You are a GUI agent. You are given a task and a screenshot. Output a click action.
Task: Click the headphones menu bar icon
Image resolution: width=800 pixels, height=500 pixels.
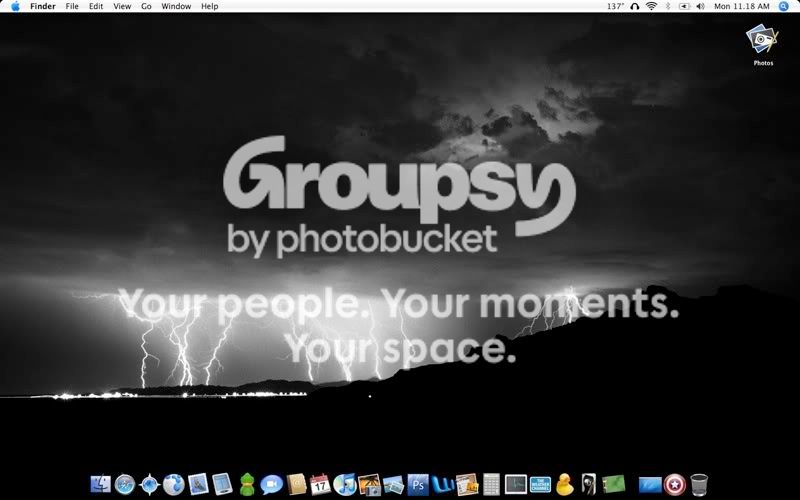[635, 6]
